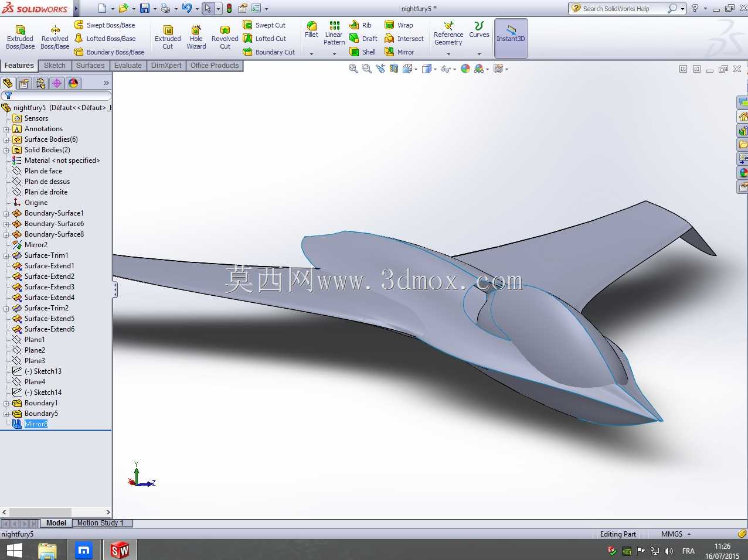Open the Linear Pattern dropdown arrow
The image size is (748, 560).
(x=334, y=54)
